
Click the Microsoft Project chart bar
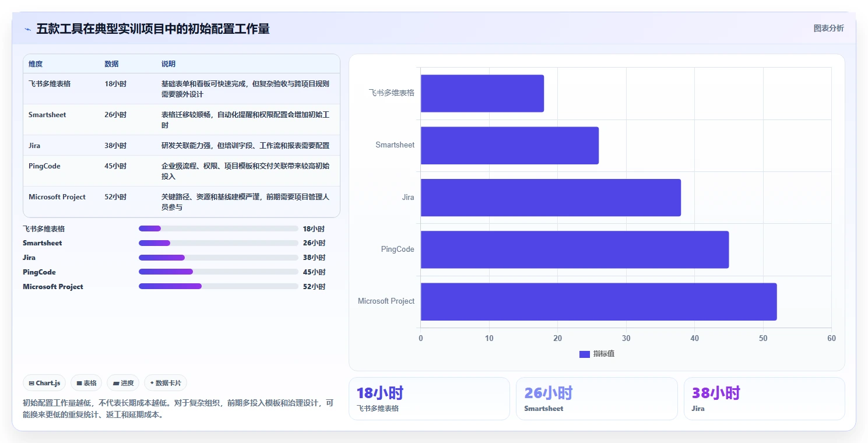[599, 301]
